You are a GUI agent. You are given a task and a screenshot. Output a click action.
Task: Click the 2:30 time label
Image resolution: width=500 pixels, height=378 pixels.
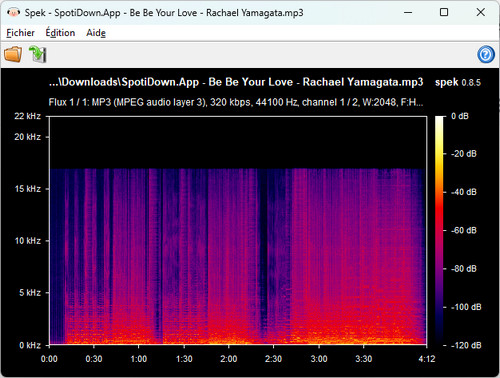coord(273,359)
